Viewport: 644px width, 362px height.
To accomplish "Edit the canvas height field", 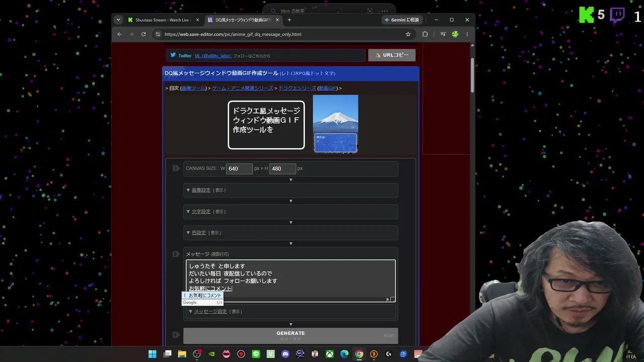I will (282, 169).
